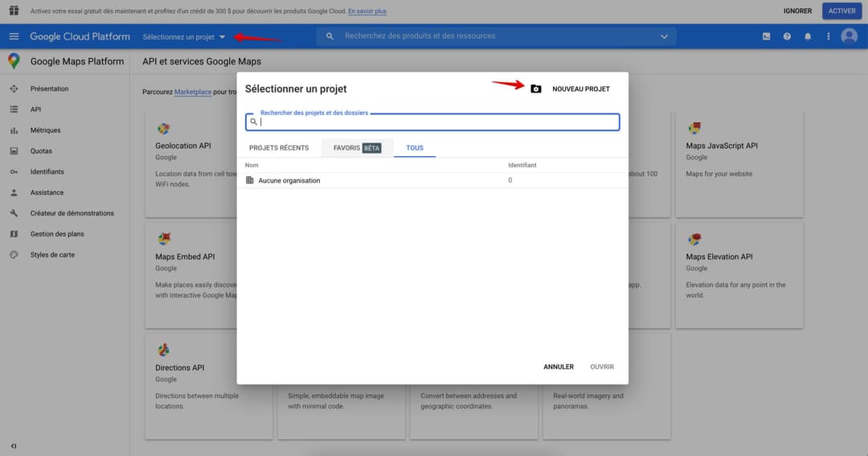Open API in the sidebar
This screenshot has height=456, width=868.
point(35,109)
